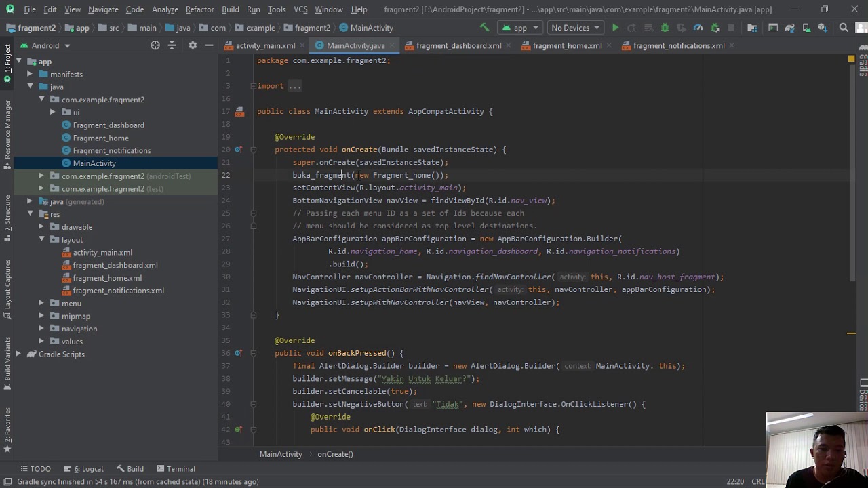Click the Apply Code Changes icon
Image resolution: width=868 pixels, height=488 pixels.
648,28
